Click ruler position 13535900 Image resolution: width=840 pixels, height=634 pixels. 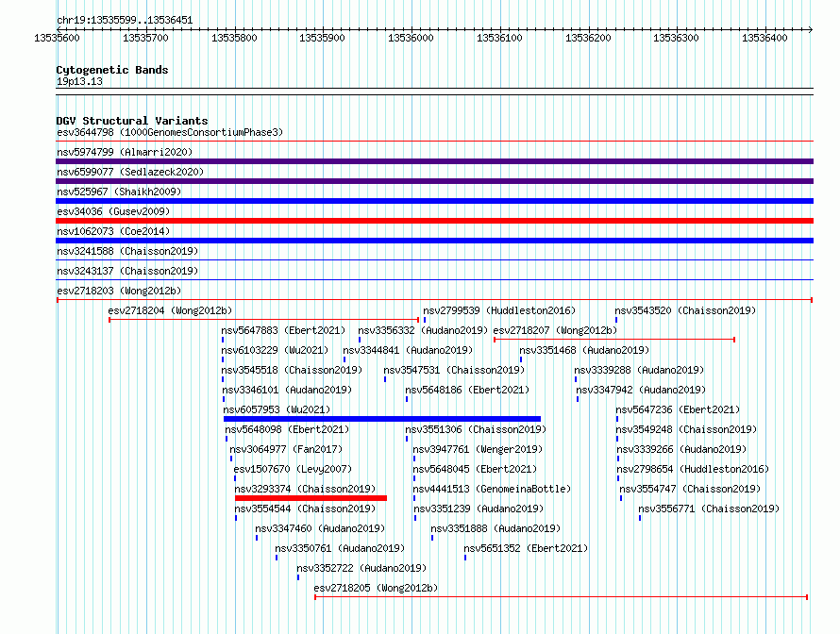click(x=322, y=38)
